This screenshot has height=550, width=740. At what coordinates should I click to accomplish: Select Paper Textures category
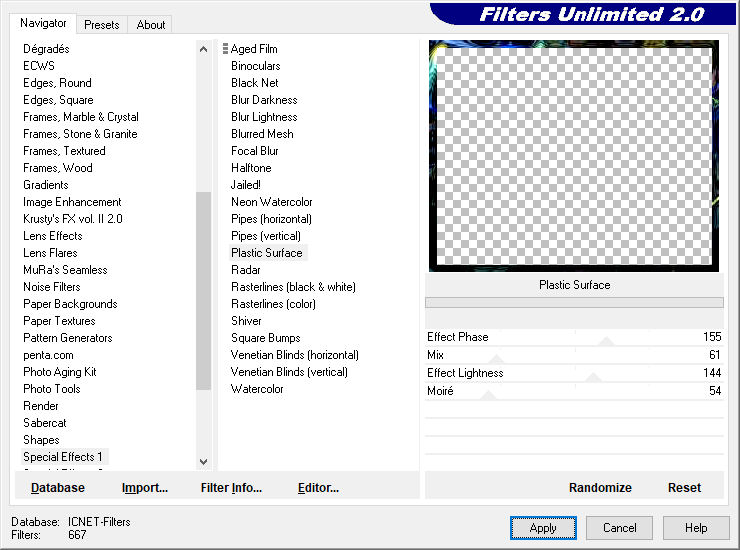tap(59, 321)
